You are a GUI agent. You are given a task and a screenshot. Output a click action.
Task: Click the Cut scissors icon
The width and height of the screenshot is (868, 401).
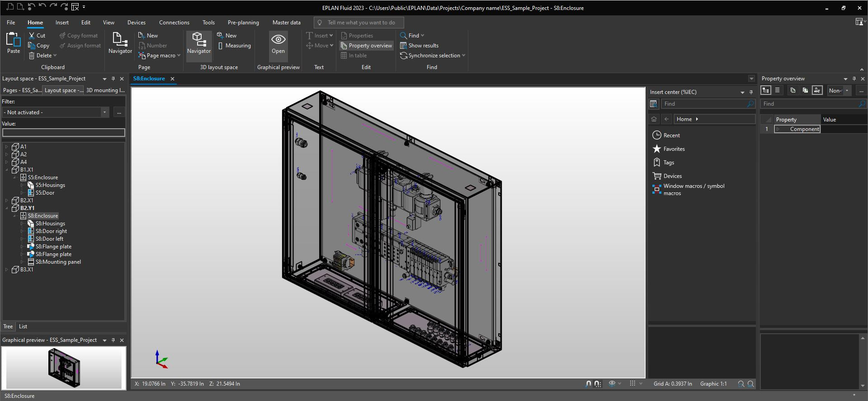32,36
